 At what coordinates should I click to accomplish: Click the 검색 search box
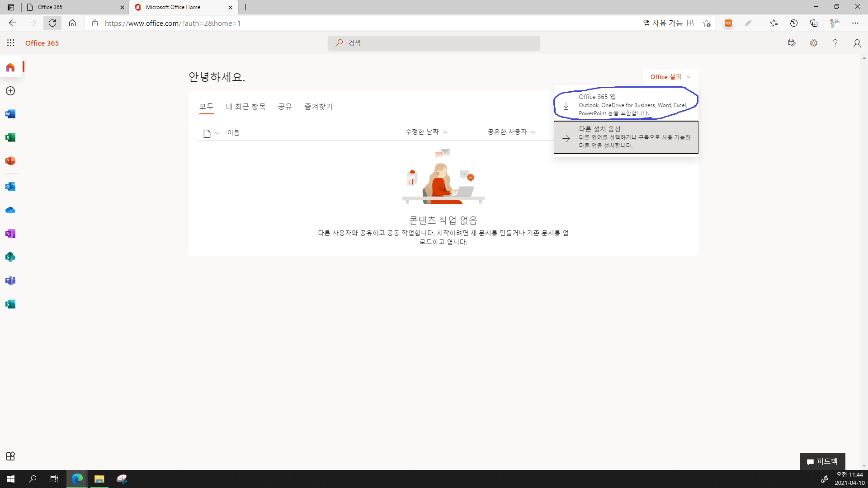(434, 43)
